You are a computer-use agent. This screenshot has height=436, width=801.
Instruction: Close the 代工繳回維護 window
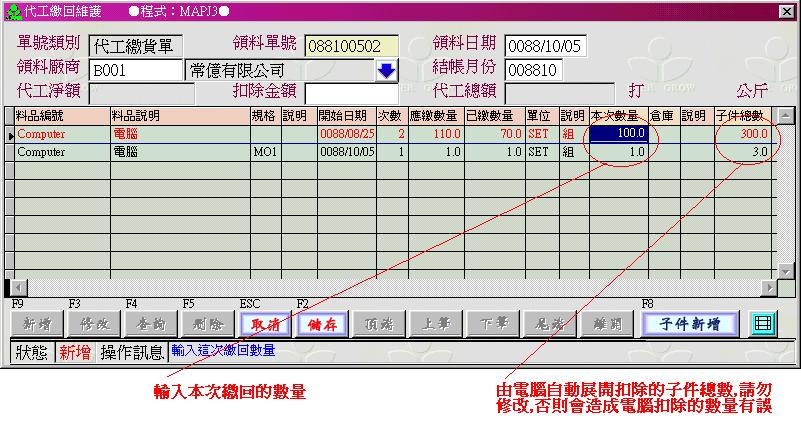pos(786,10)
